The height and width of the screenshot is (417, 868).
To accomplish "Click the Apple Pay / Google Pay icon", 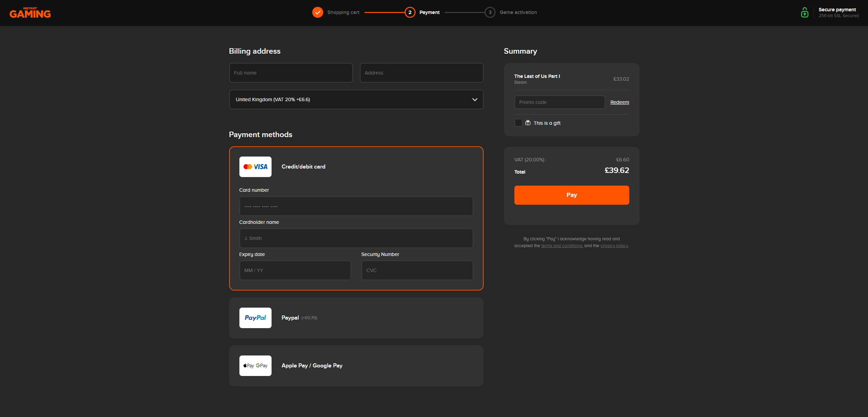I will tap(255, 366).
